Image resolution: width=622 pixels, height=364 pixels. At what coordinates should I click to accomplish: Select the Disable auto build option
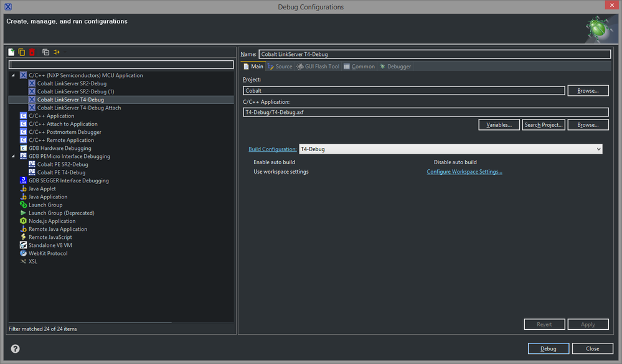click(455, 162)
